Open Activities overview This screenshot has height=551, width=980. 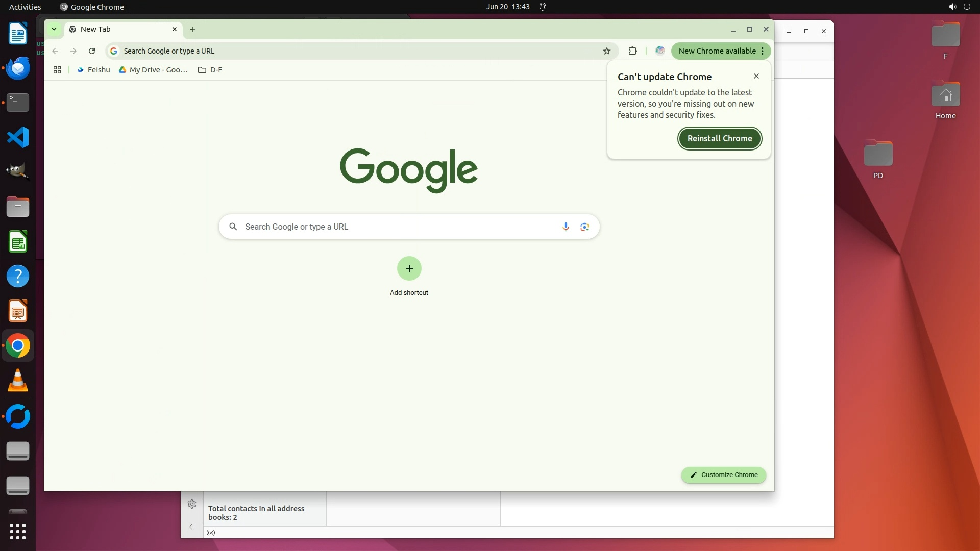pyautogui.click(x=25, y=7)
